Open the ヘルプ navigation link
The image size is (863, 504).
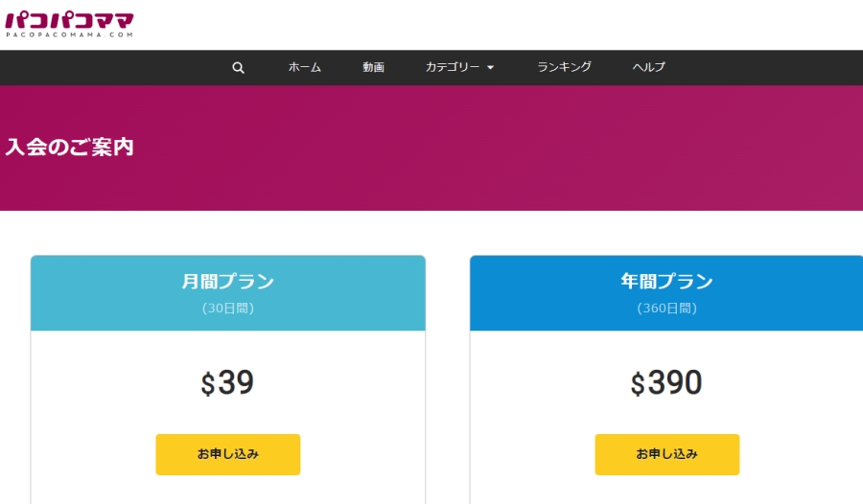[x=648, y=67]
